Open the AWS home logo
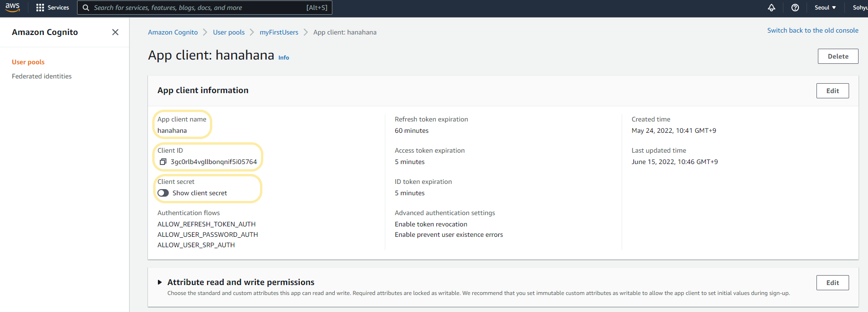868x312 pixels. point(13,7)
